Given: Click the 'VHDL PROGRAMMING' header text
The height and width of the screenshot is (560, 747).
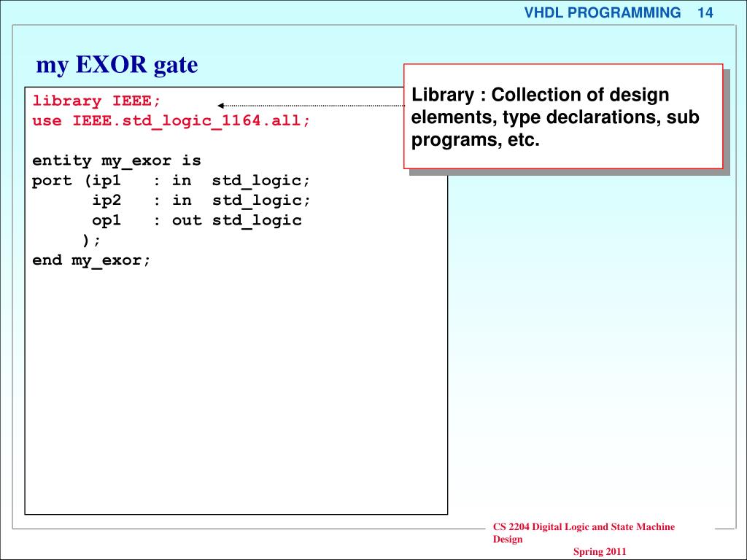Looking at the screenshot, I should (602, 12).
